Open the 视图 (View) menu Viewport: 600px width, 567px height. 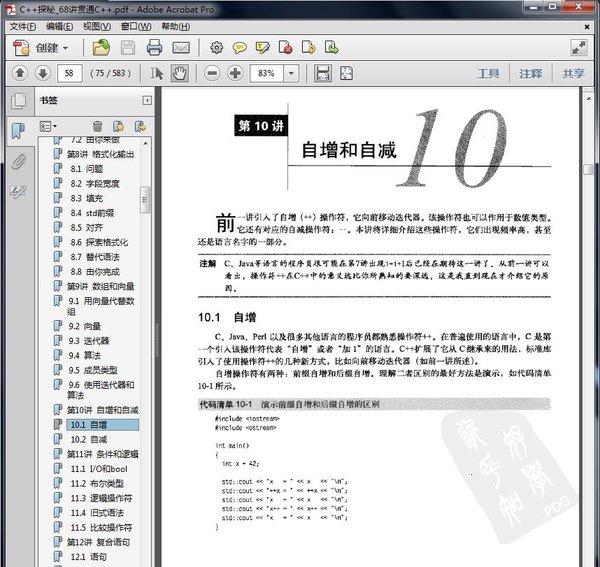pyautogui.click(x=97, y=25)
